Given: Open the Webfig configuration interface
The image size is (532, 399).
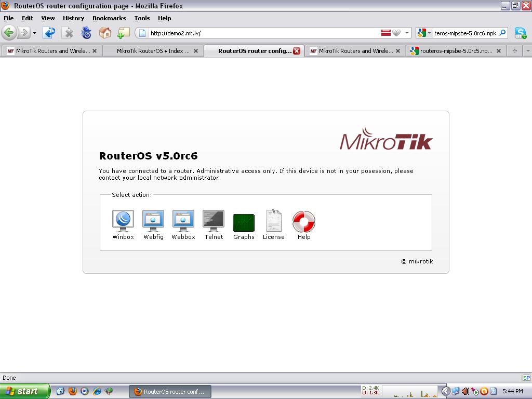Looking at the screenshot, I should click(153, 220).
